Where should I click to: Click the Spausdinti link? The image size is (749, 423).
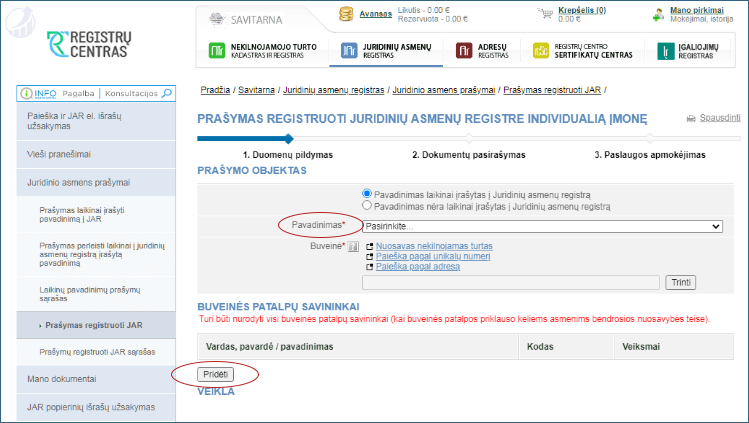pyautogui.click(x=720, y=118)
